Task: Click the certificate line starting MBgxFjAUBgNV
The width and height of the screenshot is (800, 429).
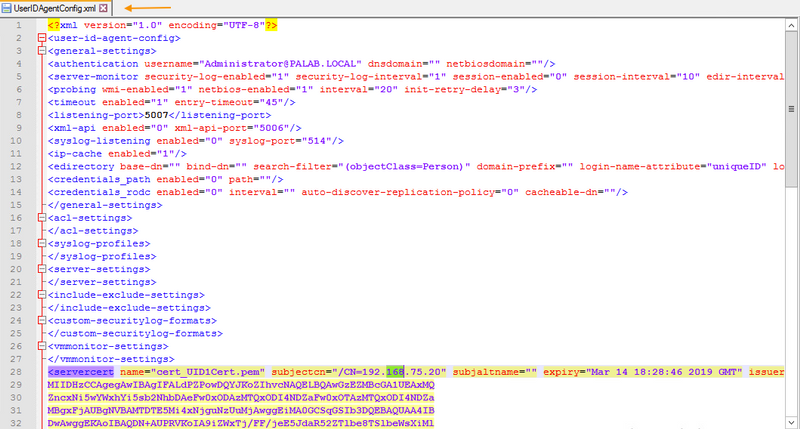Action: [x=241, y=410]
